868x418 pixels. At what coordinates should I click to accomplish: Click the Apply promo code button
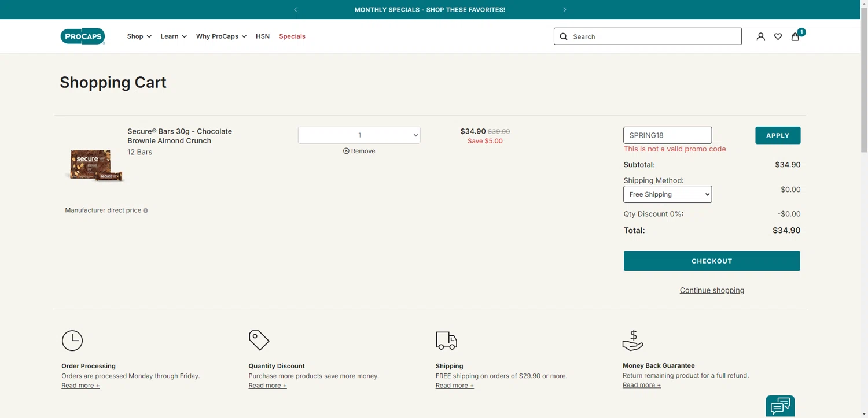pos(778,135)
